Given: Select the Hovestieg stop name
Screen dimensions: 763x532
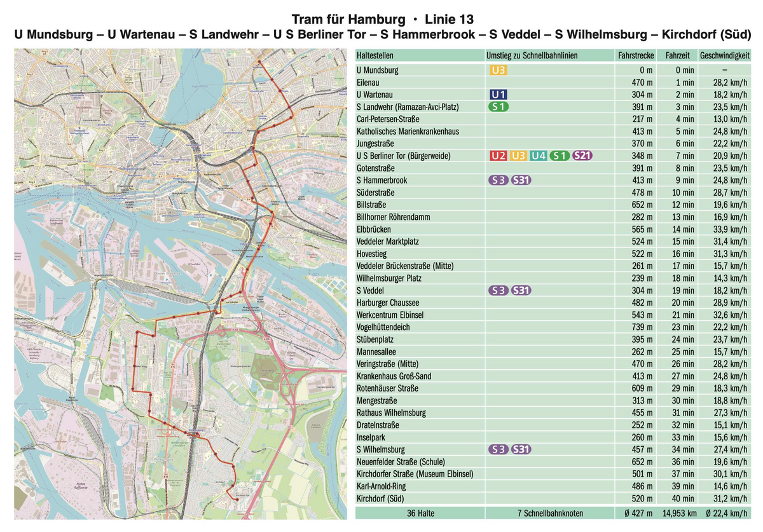Looking at the screenshot, I should [x=372, y=254].
